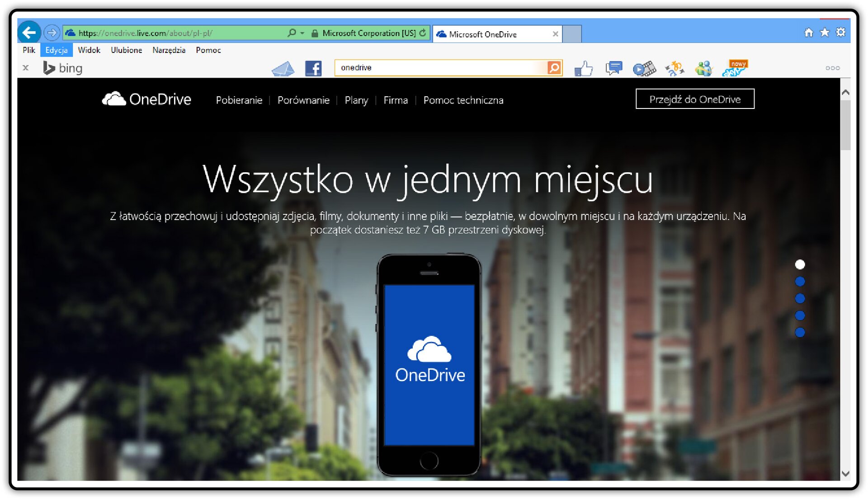Select the second slide indicator dot

pyautogui.click(x=800, y=282)
